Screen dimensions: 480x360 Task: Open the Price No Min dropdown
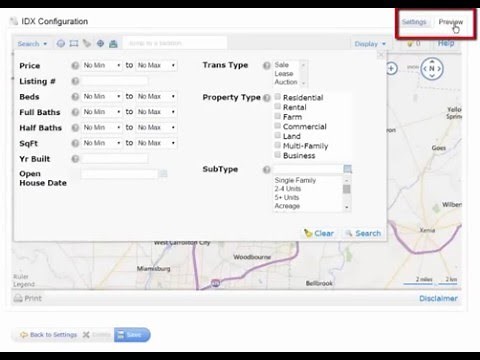[102, 65]
